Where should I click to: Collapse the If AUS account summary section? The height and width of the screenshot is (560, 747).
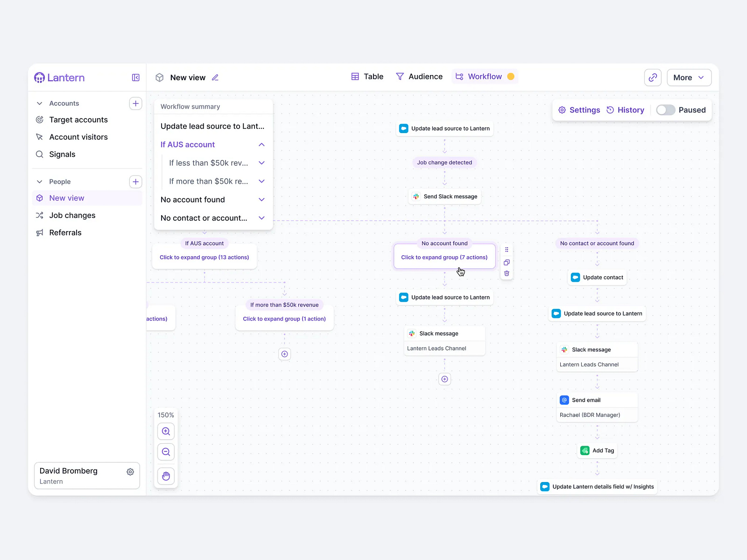click(x=261, y=145)
